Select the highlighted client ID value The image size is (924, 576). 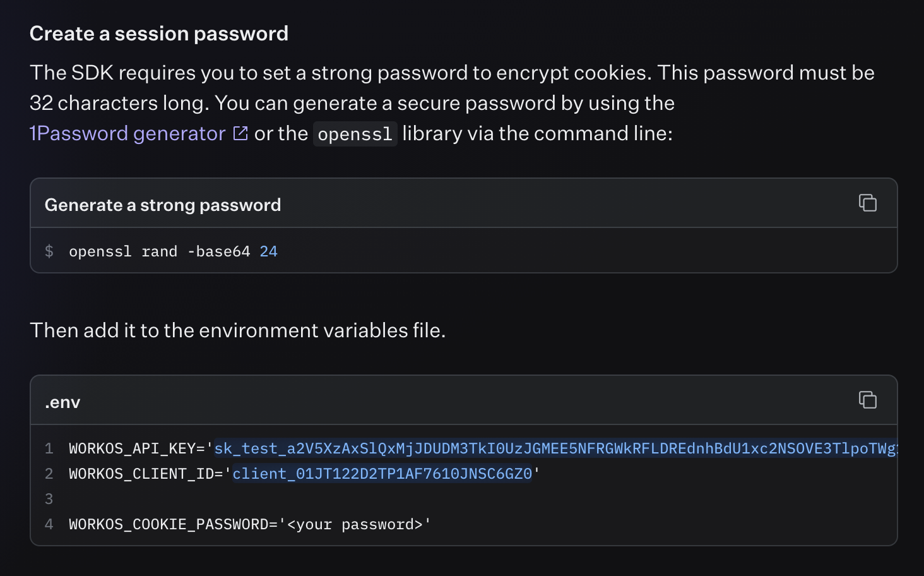pos(382,474)
